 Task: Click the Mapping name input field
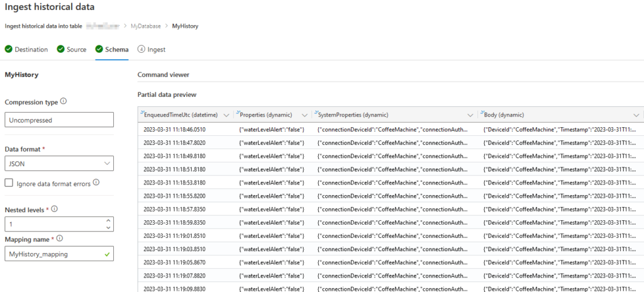tap(53, 254)
